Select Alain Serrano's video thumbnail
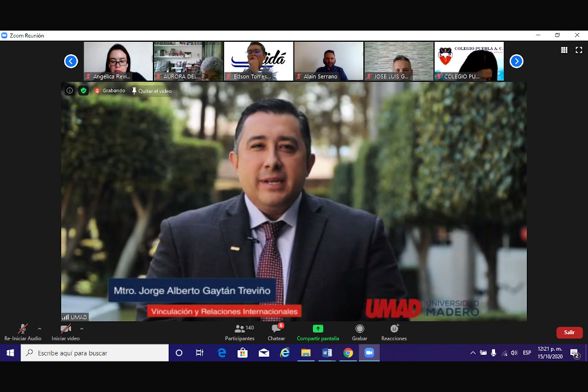 [x=329, y=61]
